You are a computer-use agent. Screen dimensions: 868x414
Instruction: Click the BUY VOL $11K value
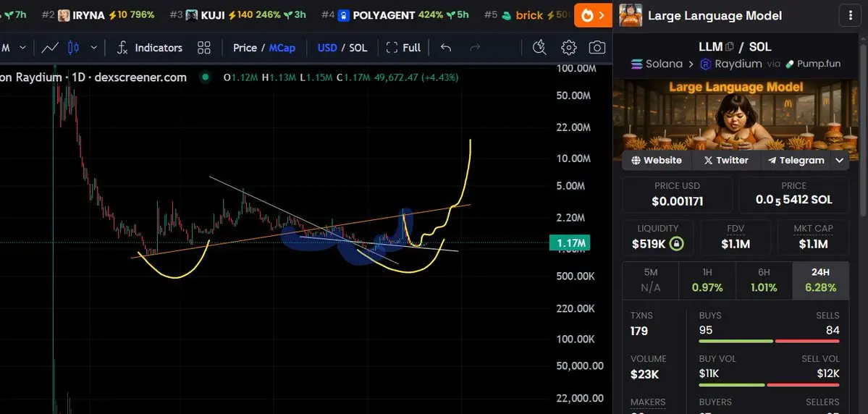[x=709, y=373]
